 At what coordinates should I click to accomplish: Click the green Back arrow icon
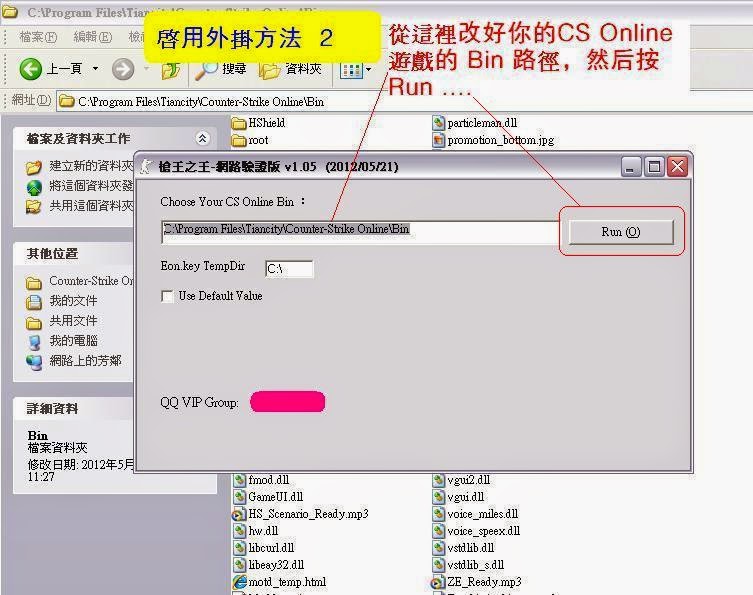(x=30, y=69)
